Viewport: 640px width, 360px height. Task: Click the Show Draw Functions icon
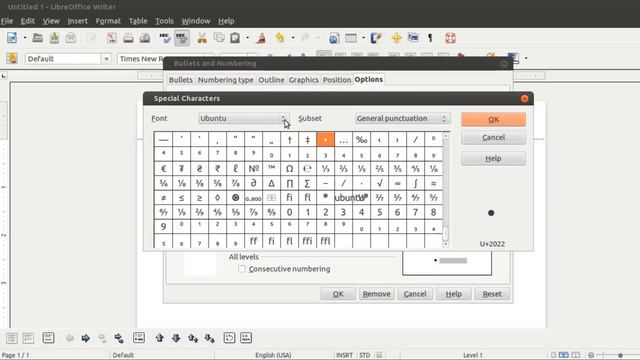376,38
